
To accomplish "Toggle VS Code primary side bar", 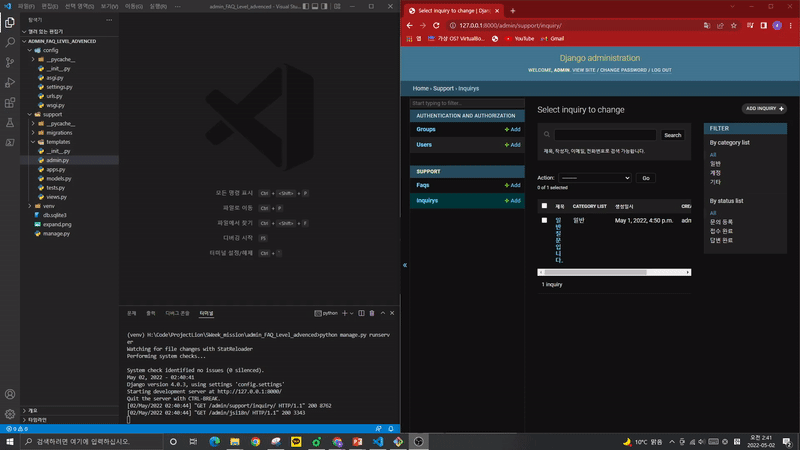I will [306, 7].
